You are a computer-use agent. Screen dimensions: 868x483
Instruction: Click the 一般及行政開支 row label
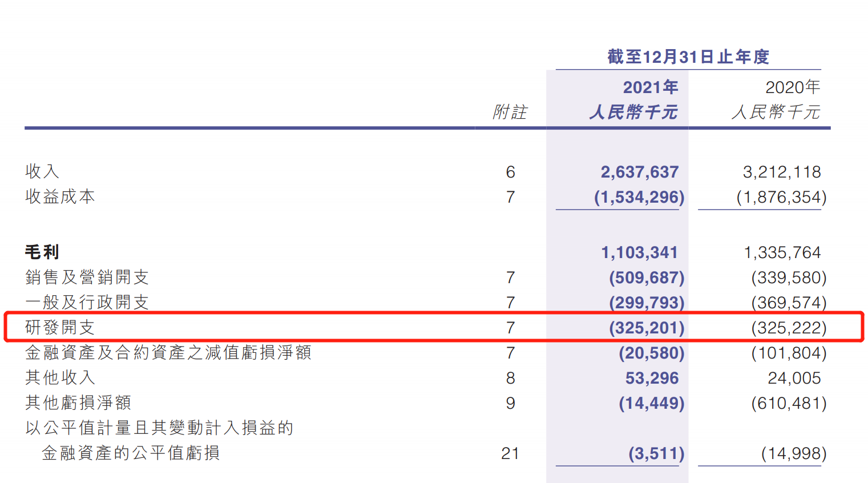click(87, 302)
